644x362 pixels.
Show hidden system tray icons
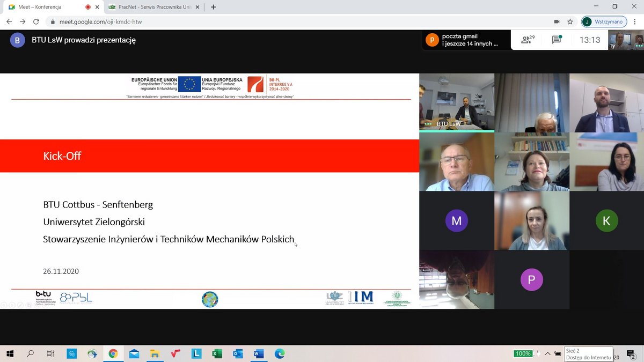point(547,353)
